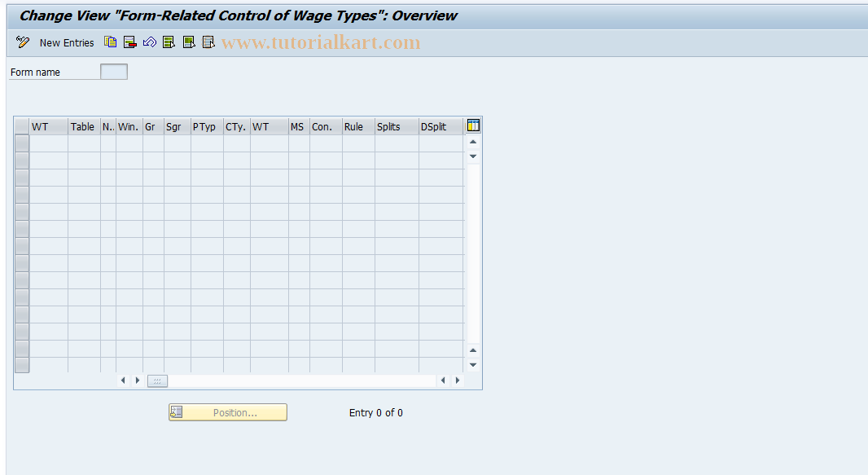Viewport: 868px width, 475px height.
Task: Click the select-all-rows corner button
Action: (x=22, y=126)
